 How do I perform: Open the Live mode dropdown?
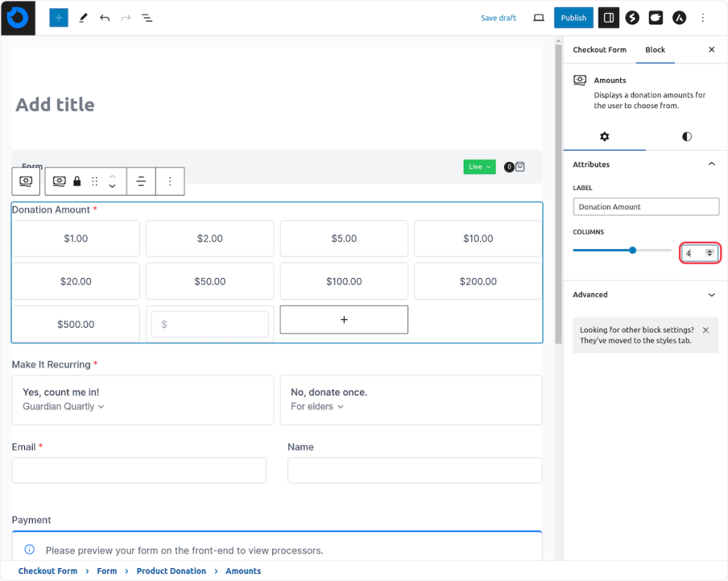tap(479, 167)
